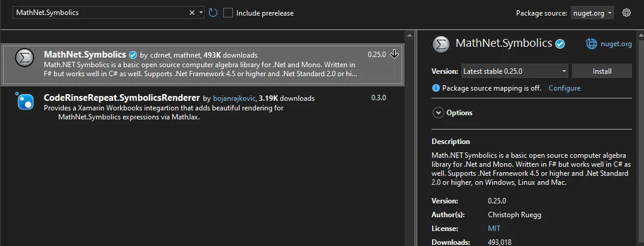Clear the search box with the X icon
Viewport: 644px width, 246px height.
(x=192, y=13)
